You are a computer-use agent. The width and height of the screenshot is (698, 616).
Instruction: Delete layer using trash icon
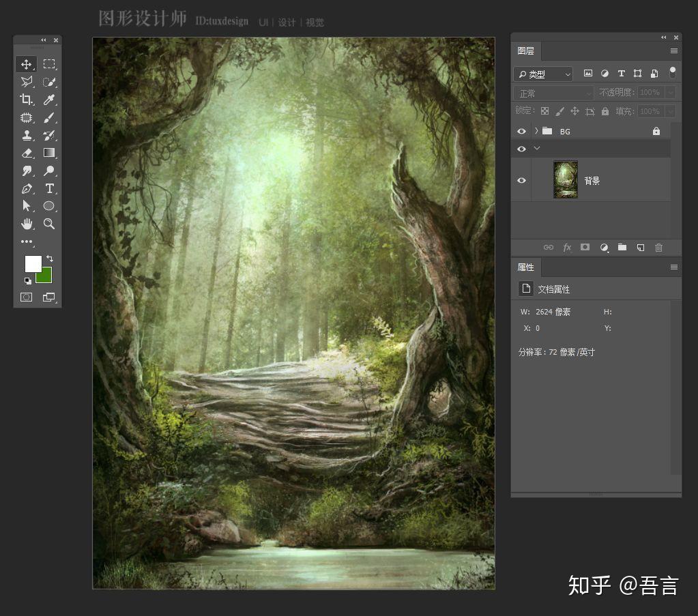[x=658, y=248]
